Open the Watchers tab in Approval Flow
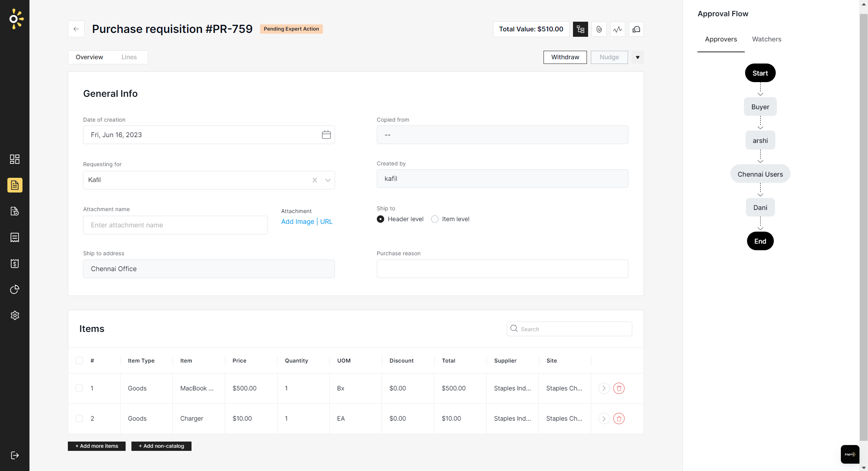 click(766, 39)
